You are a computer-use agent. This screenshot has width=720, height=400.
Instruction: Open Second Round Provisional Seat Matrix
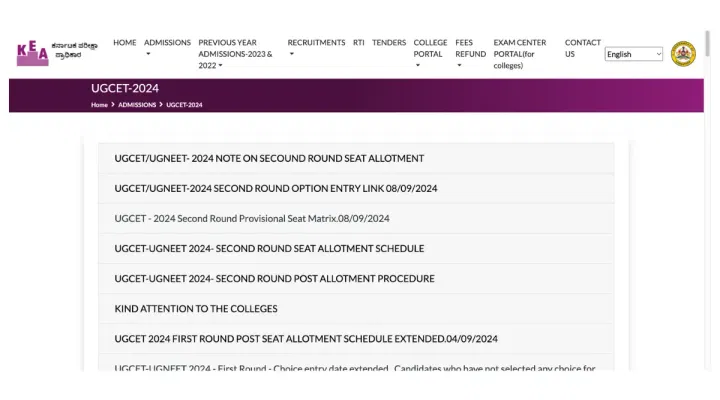pyautogui.click(x=252, y=218)
